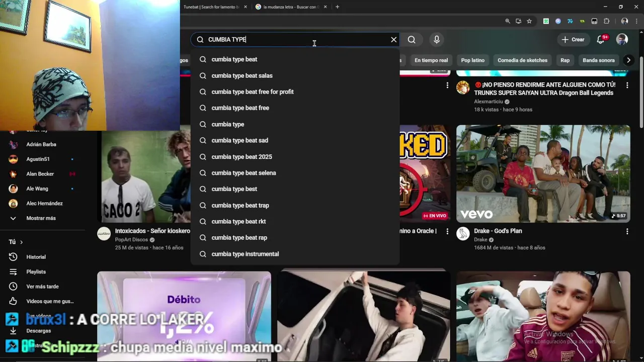Open the Intoxicados Señor kioskero thumbnail
The height and width of the screenshot is (362, 644).
pyautogui.click(x=144, y=173)
